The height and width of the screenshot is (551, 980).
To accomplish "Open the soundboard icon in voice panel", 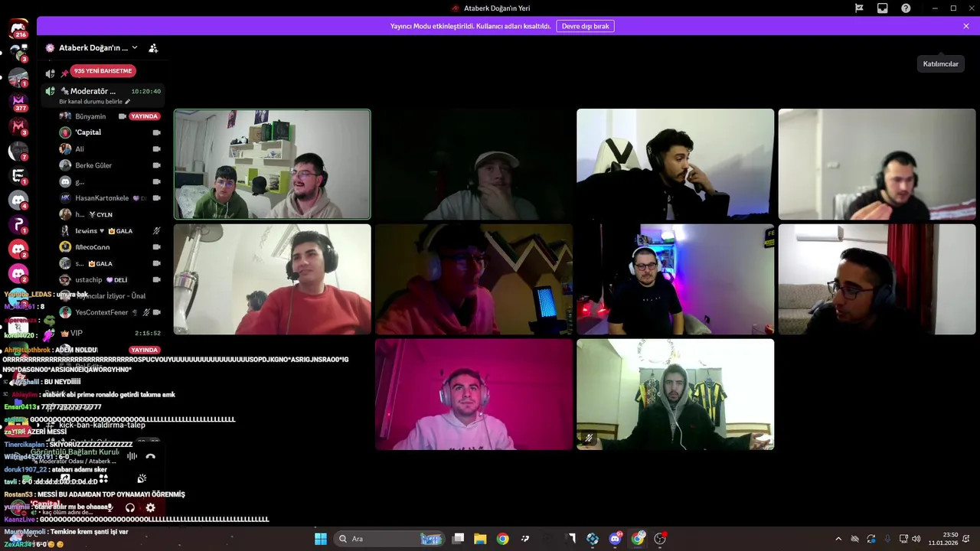I will pos(142,478).
